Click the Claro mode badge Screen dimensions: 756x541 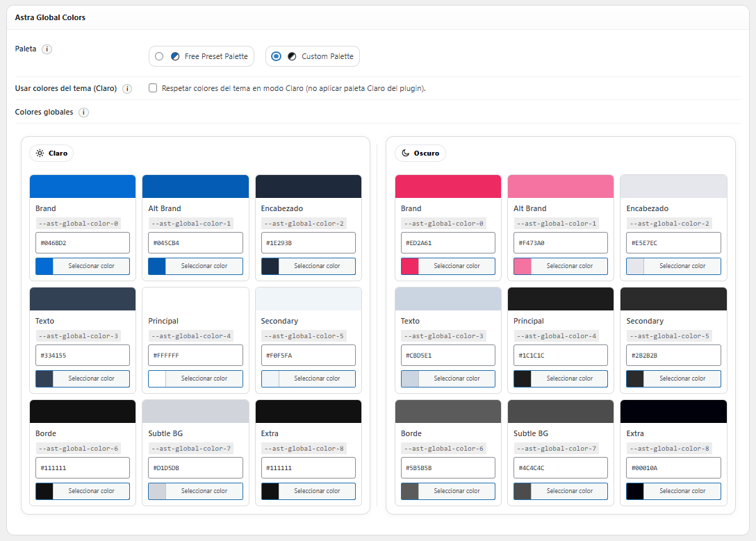(51, 153)
